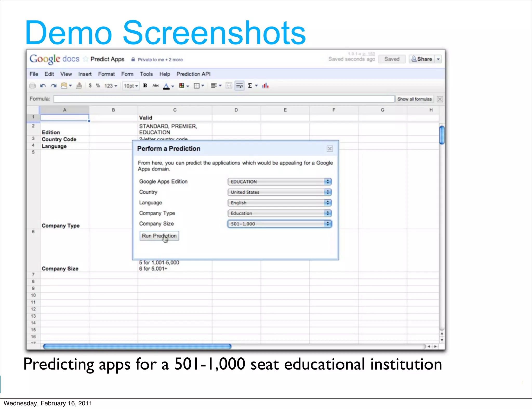The width and height of the screenshot is (532, 409).
Task: Select cell A1
Action: (x=65, y=118)
